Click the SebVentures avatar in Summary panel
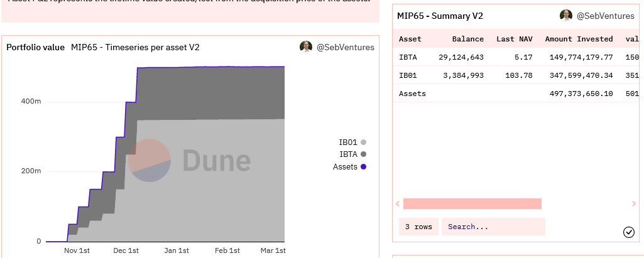Viewport: 644px width, 258px height. pos(566,16)
